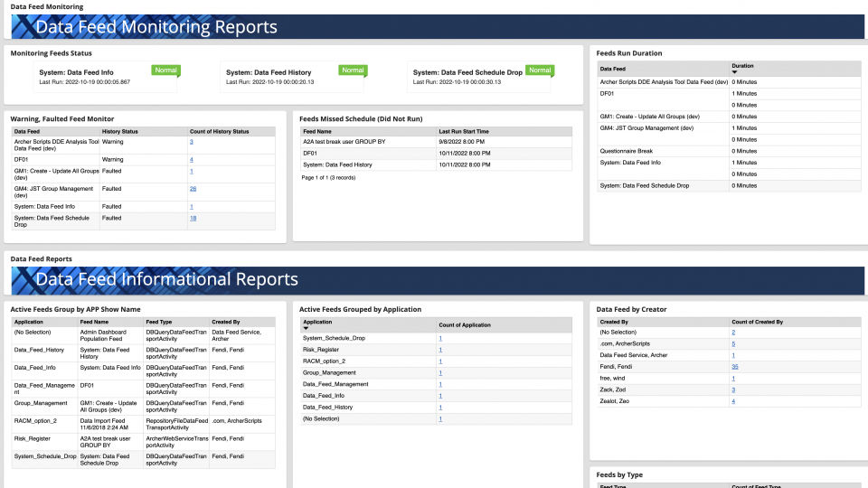Select DF01 row in Feeds Missed Schedule table
Viewport: 868px width, 488px height.
point(436,154)
